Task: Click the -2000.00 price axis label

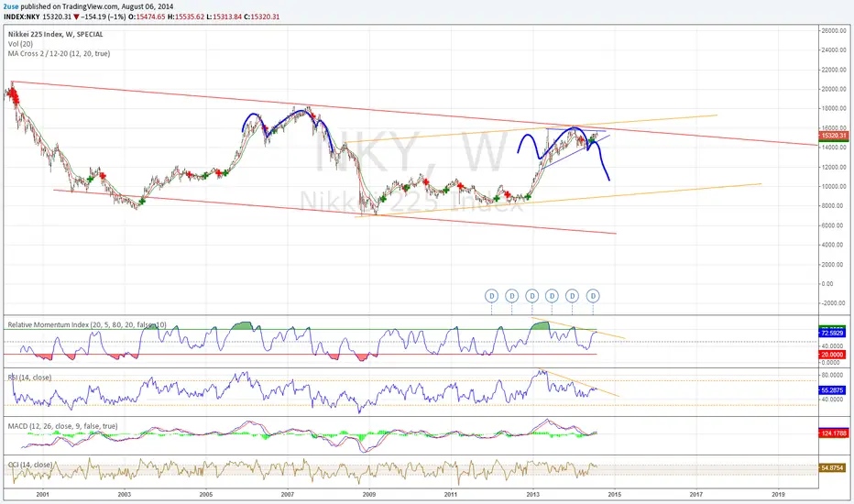Action: (834, 303)
